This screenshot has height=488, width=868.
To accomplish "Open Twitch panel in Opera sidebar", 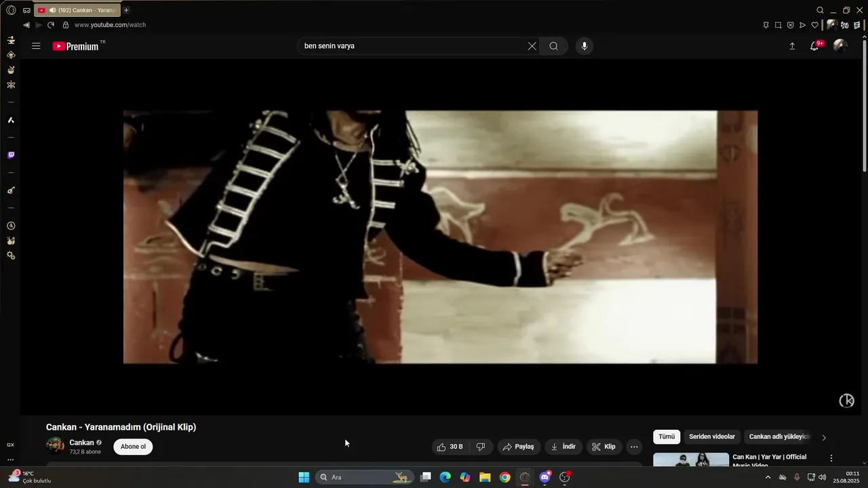I will (x=11, y=155).
